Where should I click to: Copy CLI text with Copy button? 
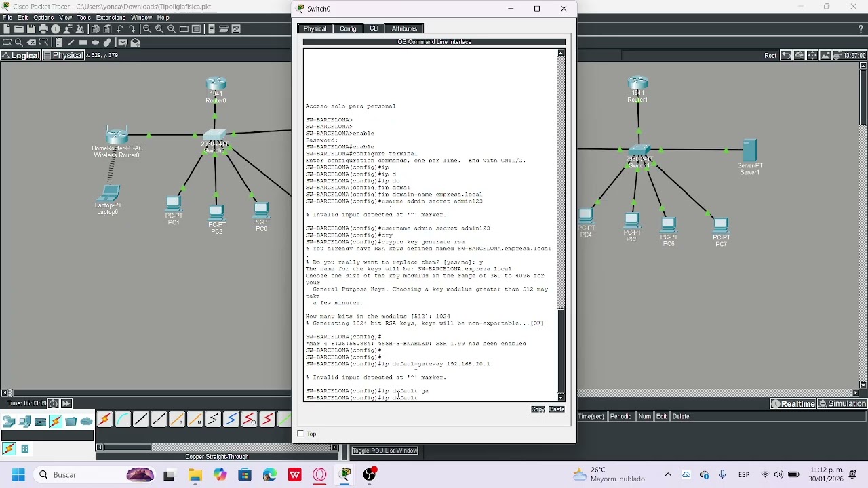pos(538,409)
